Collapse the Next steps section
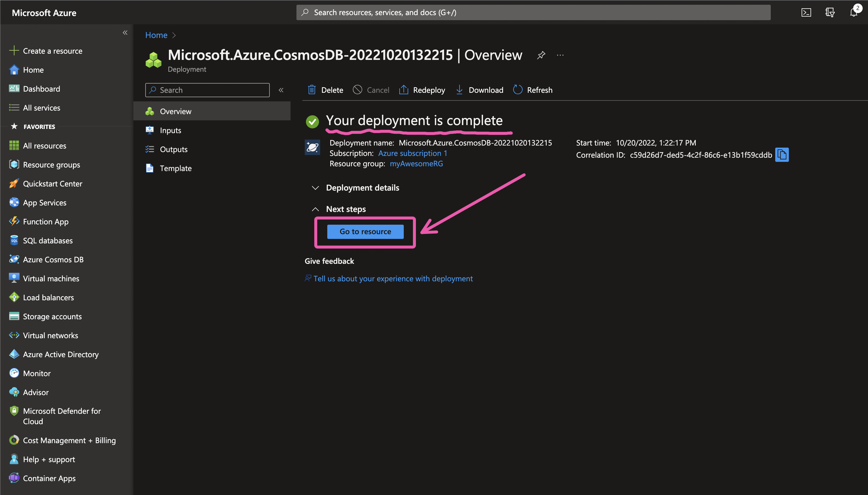Screen dimensions: 868x495 315,209
